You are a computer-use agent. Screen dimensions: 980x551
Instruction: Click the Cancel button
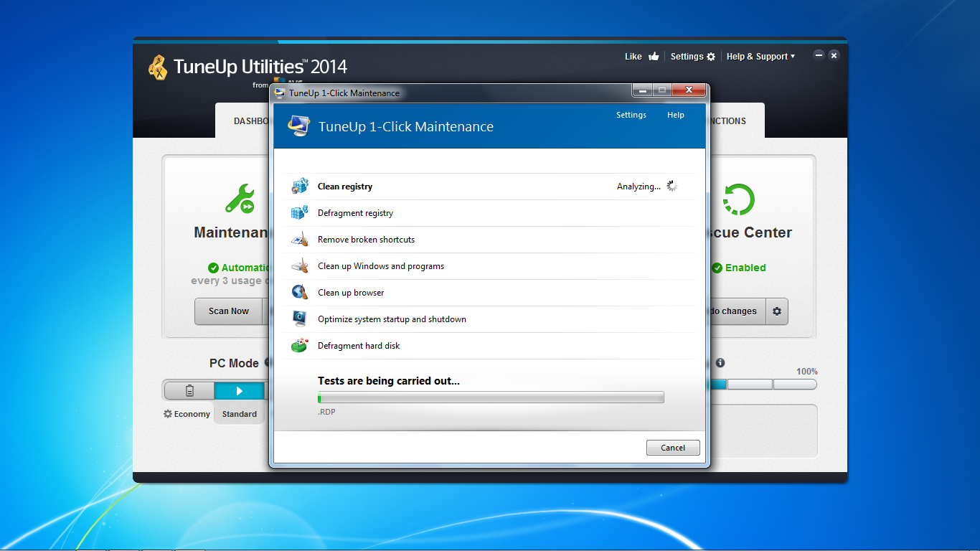click(x=673, y=448)
